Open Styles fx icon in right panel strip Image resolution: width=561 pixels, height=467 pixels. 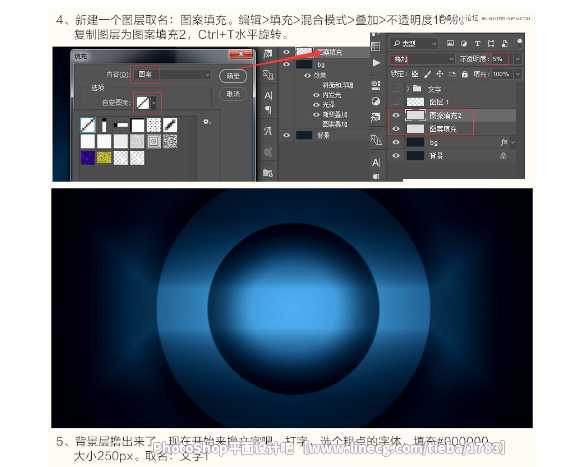[x=376, y=117]
